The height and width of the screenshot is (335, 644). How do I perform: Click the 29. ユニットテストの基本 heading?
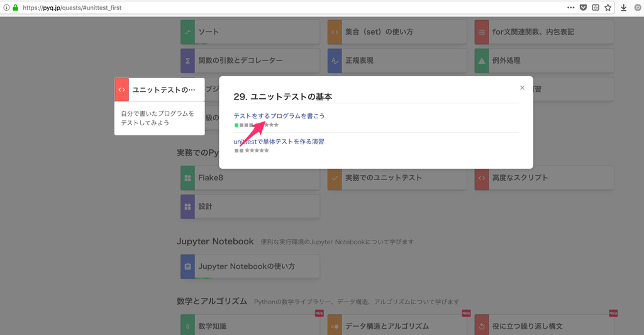click(282, 96)
